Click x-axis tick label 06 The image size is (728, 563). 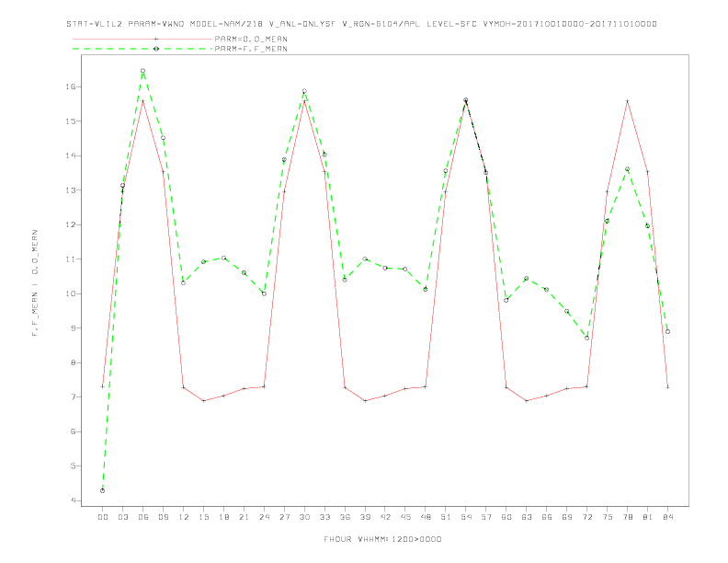click(143, 517)
